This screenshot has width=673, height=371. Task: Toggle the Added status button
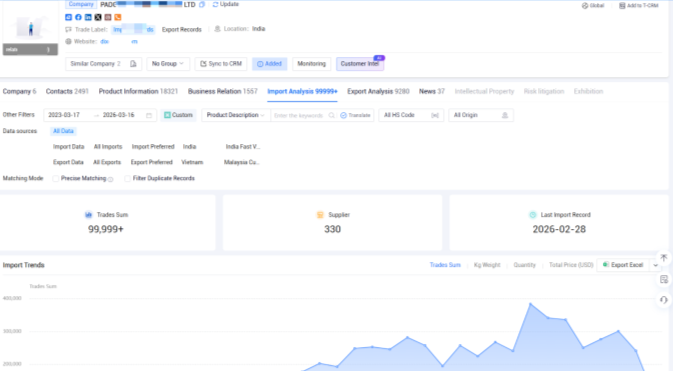(269, 64)
